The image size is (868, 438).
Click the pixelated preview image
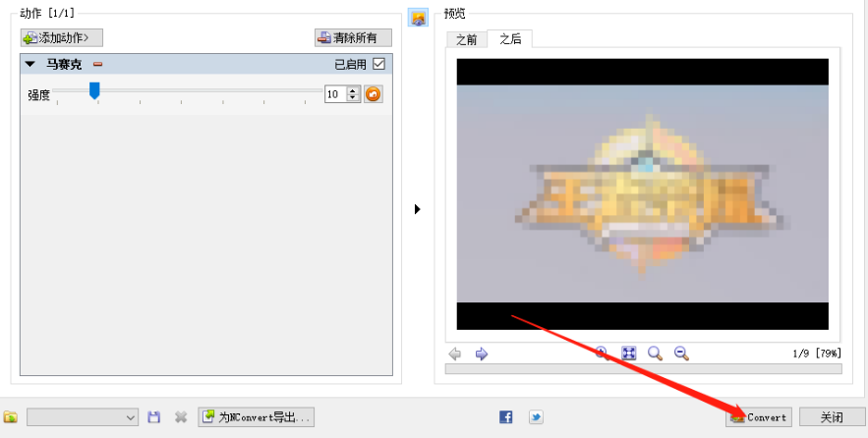click(642, 194)
